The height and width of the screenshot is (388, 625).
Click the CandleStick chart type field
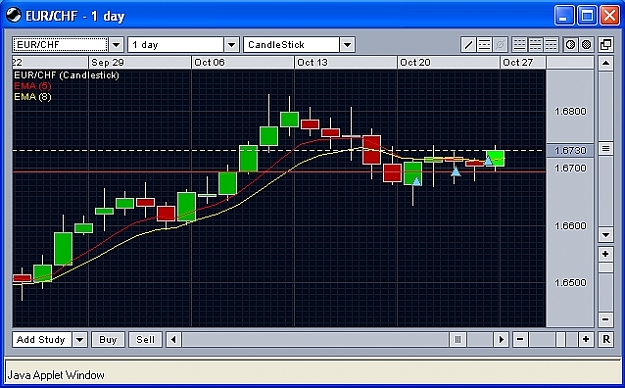291,45
